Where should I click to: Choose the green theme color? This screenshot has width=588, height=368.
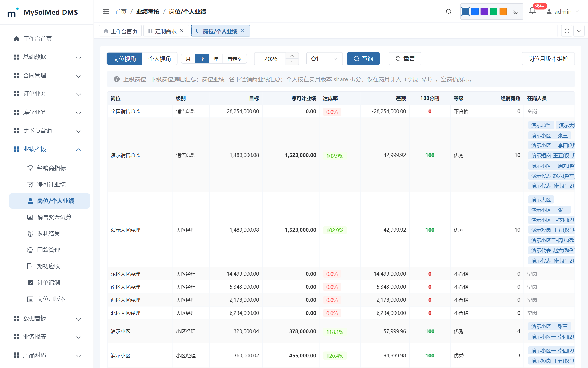pyautogui.click(x=494, y=11)
